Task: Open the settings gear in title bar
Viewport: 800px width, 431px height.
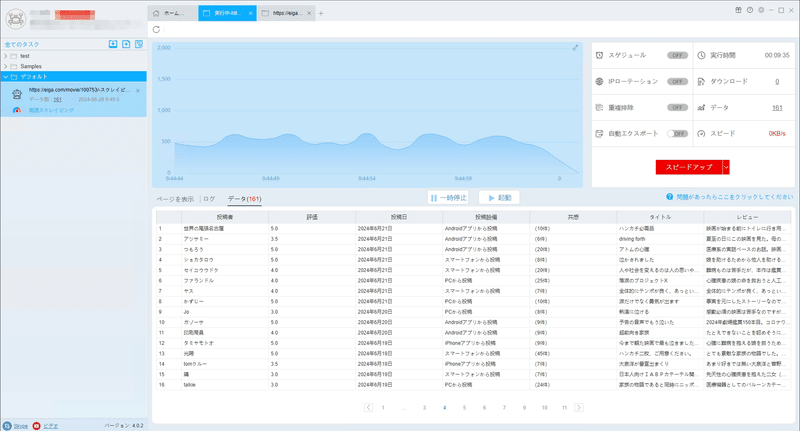Action: point(761,10)
